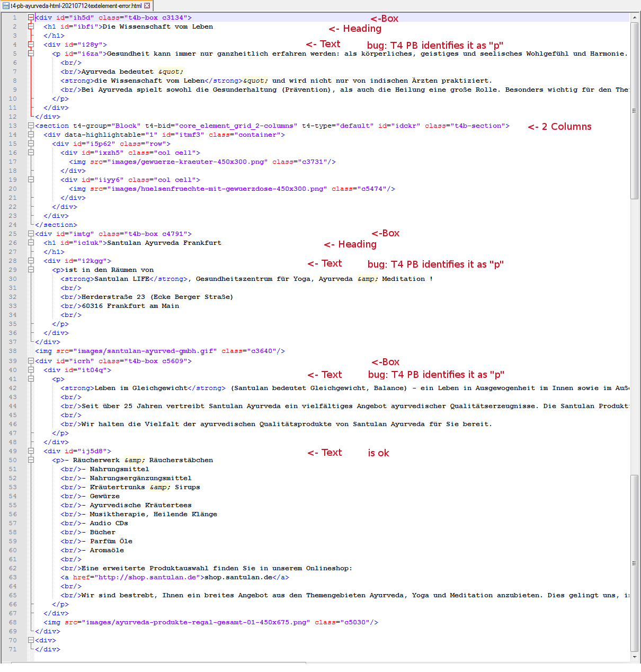Click the "- Aromaöle" line
Viewport: 641px width, 672px height.
pyautogui.click(x=103, y=550)
